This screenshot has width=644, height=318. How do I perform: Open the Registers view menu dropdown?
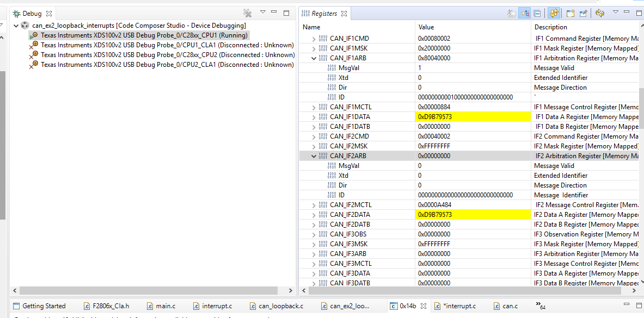(615, 12)
